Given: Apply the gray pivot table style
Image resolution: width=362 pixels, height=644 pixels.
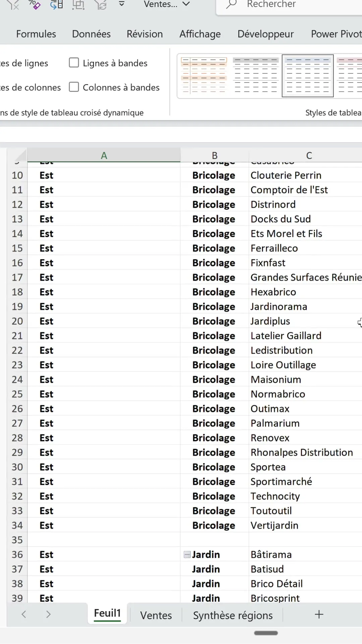Looking at the screenshot, I should (x=256, y=75).
